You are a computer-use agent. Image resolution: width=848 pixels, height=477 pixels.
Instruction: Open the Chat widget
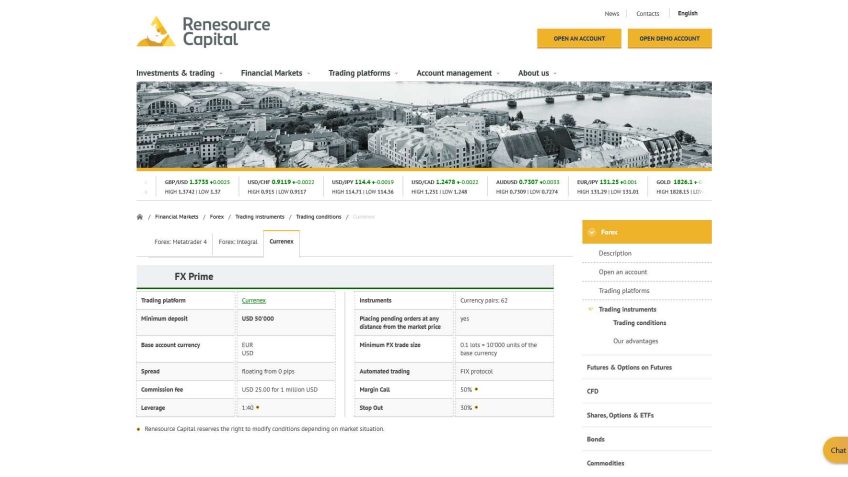click(x=836, y=450)
